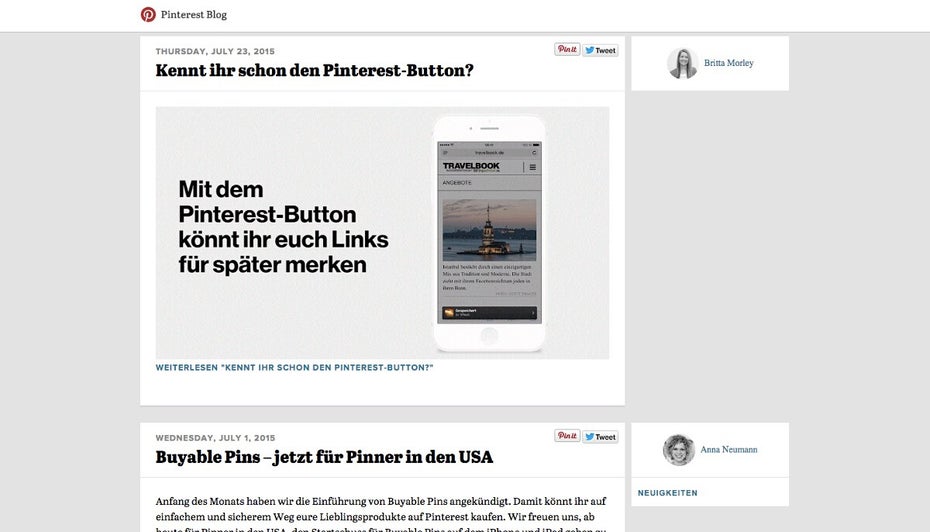This screenshot has width=930, height=532.
Task: Click the date "Wednesday, July 1, 2015"
Action: pyautogui.click(x=215, y=438)
